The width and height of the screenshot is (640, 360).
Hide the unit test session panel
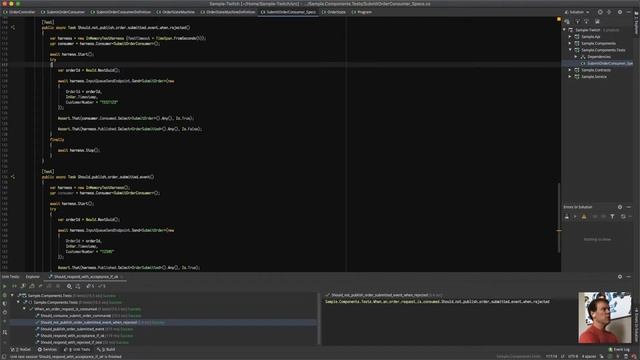[x=629, y=277]
